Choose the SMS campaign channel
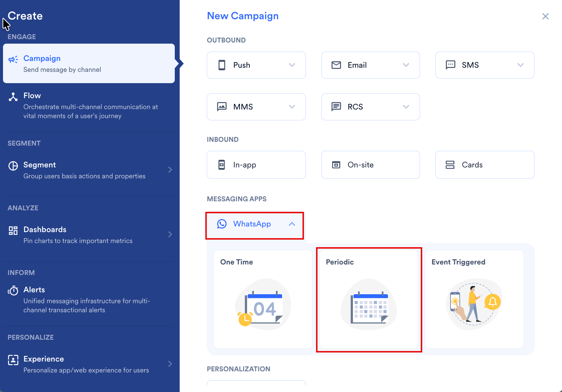The width and height of the screenshot is (562, 392). (485, 65)
